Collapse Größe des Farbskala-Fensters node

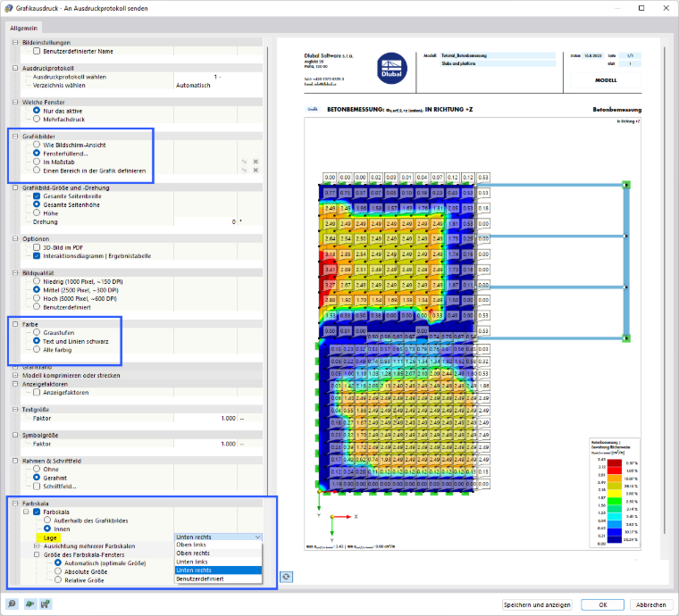(x=37, y=554)
